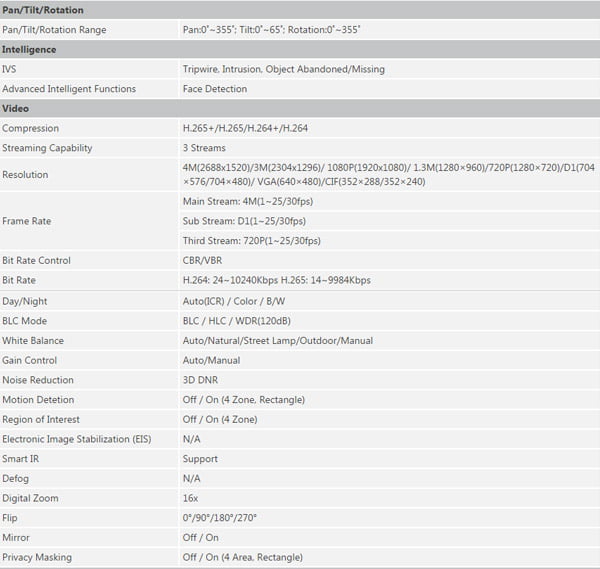Select the Intelligence section header
Screen dimensions: 600x569
point(29,49)
